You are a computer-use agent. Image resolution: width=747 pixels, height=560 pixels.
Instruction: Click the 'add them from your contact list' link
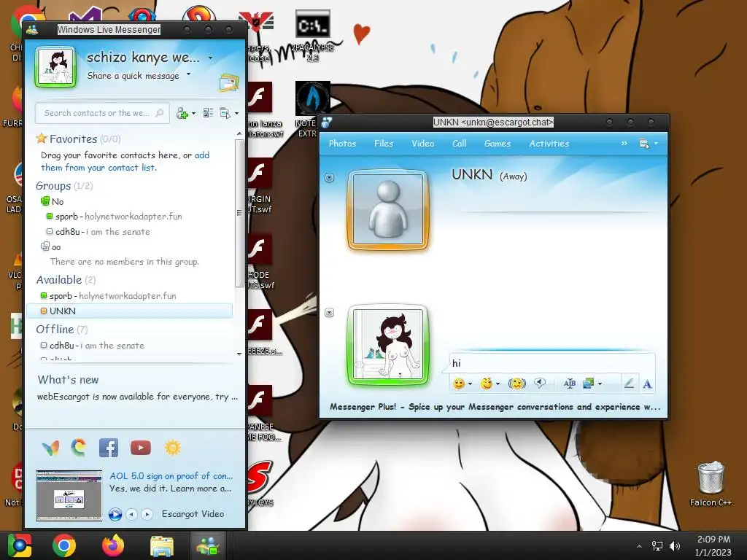pos(125,161)
